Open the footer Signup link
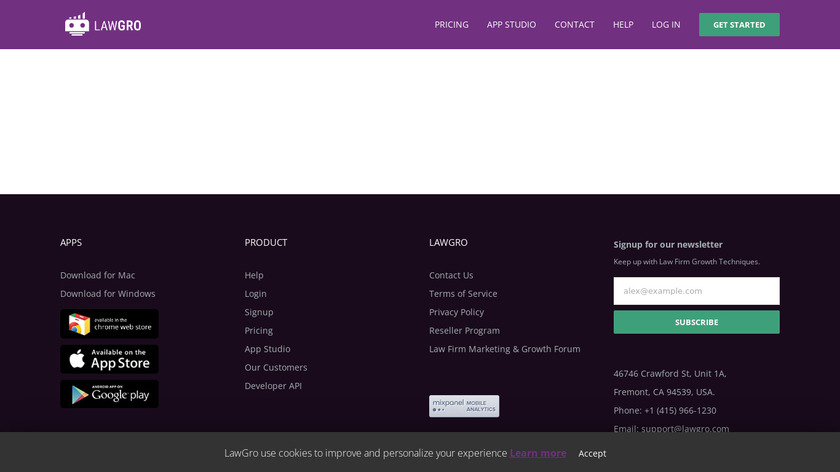 tap(259, 312)
